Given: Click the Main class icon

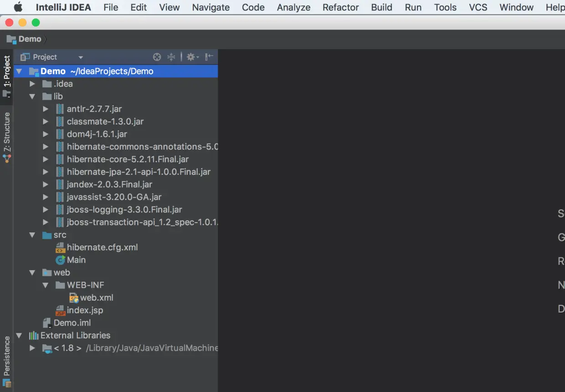Looking at the screenshot, I should [x=60, y=260].
